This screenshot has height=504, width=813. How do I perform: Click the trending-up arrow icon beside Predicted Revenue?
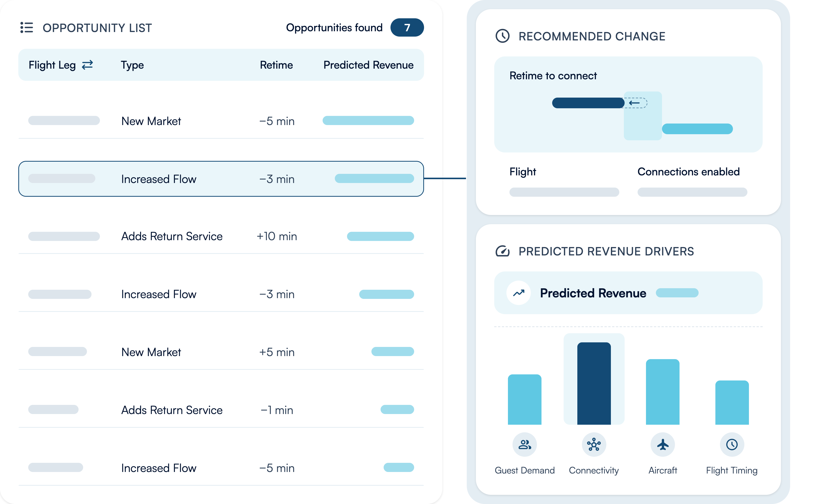(518, 293)
